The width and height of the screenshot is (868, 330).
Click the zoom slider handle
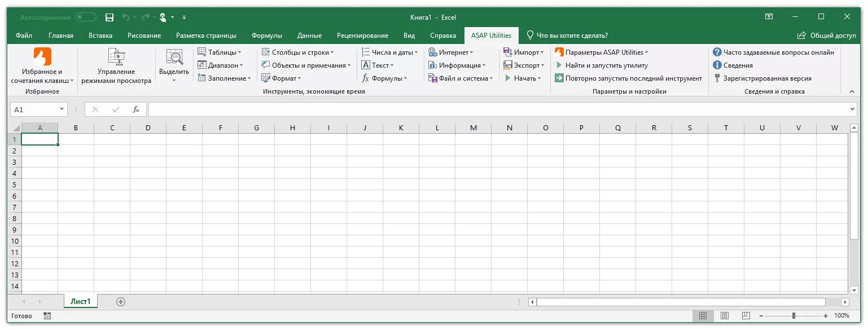[x=794, y=315]
